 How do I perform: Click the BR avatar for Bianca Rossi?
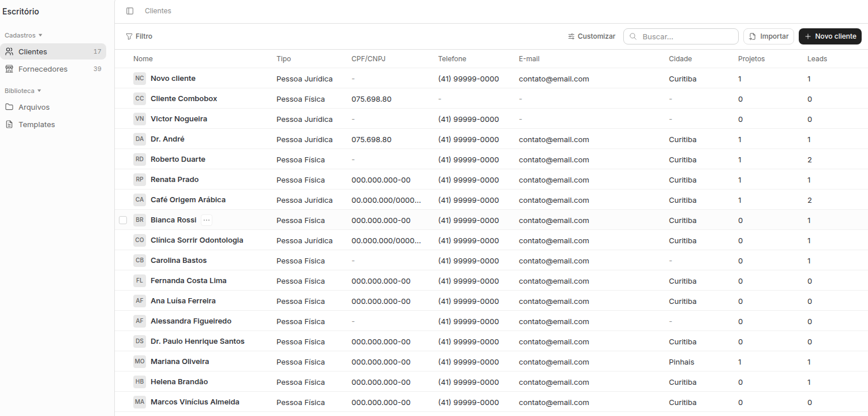[140, 220]
